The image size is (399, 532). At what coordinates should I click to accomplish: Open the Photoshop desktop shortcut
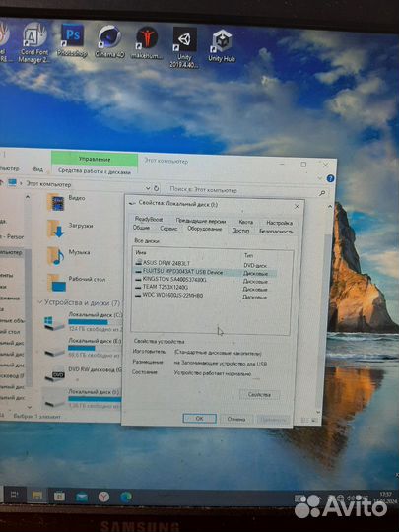[x=72, y=39]
